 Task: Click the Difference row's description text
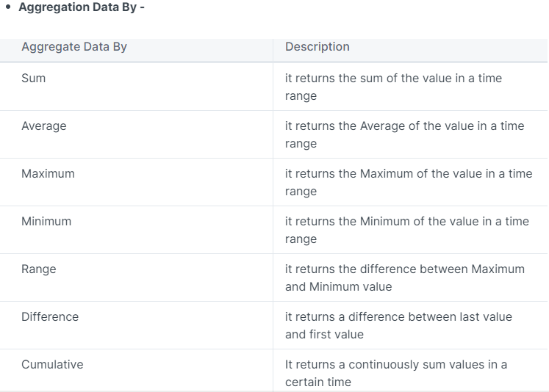coord(398,325)
